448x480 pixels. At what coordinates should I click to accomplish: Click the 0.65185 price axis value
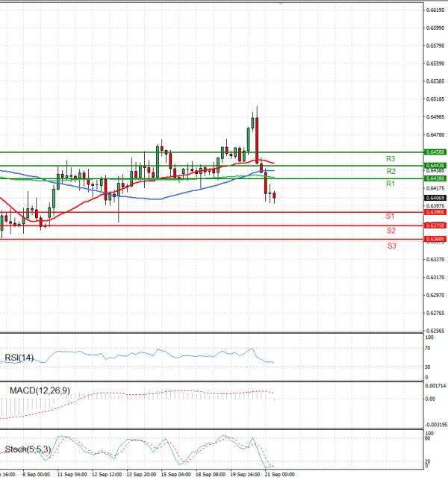(x=435, y=99)
